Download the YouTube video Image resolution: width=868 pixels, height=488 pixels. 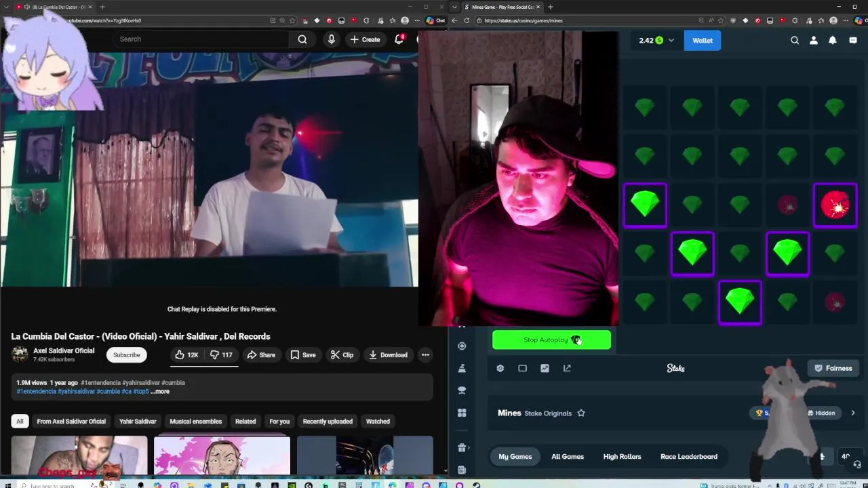[388, 355]
